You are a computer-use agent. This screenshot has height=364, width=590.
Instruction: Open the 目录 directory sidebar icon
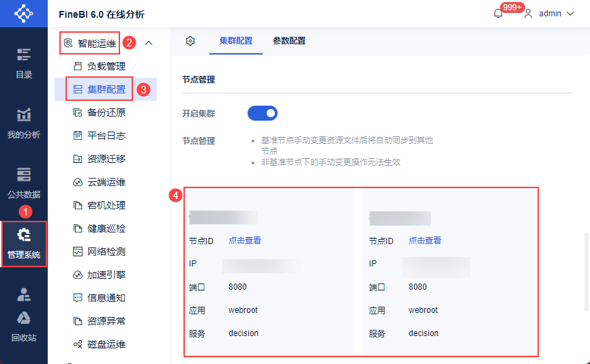coord(24,55)
